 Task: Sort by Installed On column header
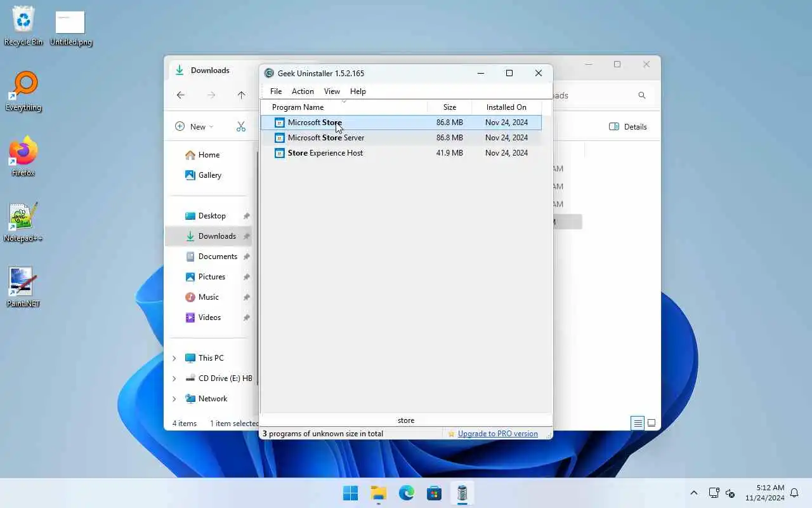506,107
